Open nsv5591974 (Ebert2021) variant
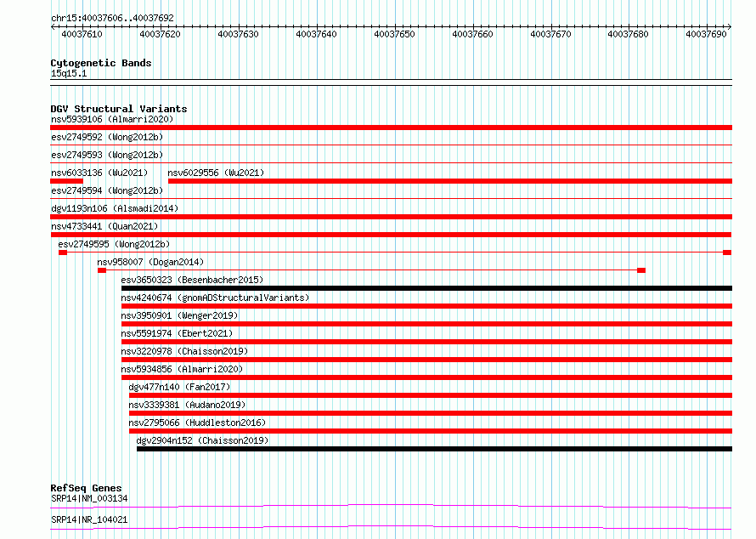The width and height of the screenshot is (756, 539). point(177,333)
